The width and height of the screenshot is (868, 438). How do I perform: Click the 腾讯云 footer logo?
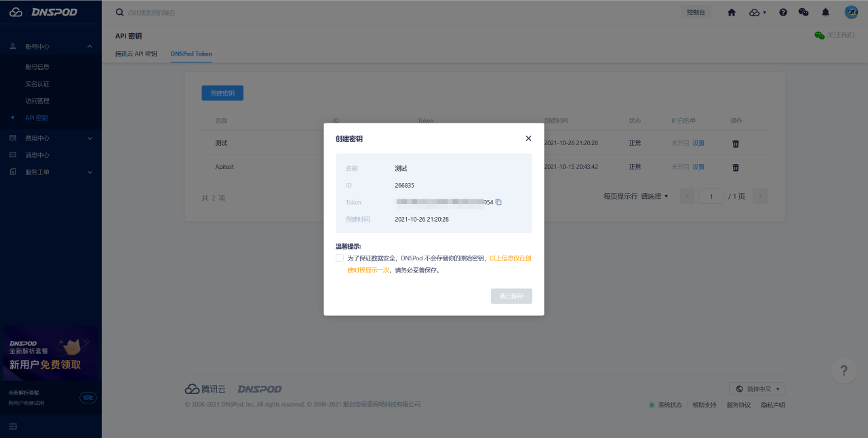[x=205, y=389]
